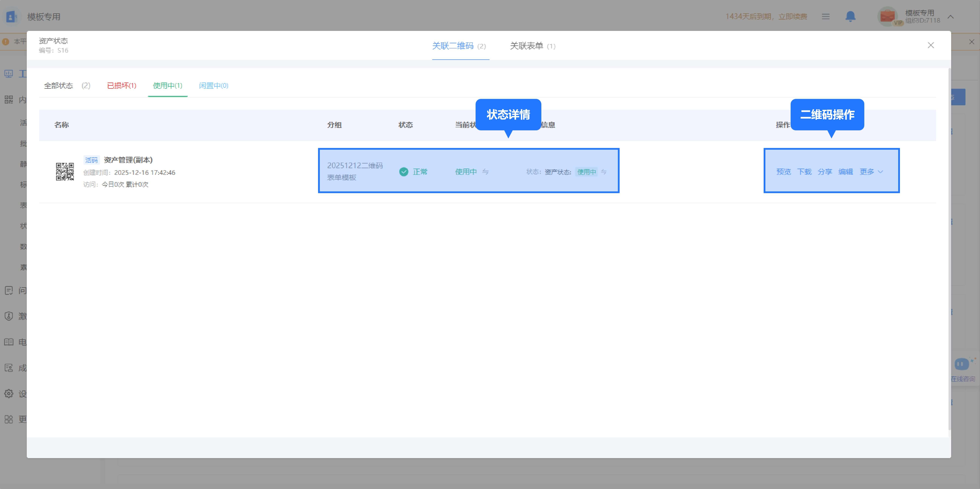This screenshot has width=980, height=489.
Task: Close the 资产状态 dialog
Action: 931,45
